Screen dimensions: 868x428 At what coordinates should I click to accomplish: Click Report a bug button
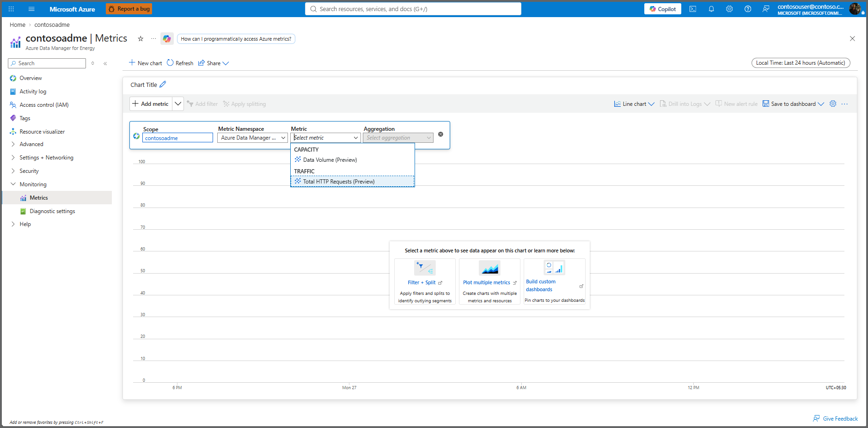click(x=129, y=9)
